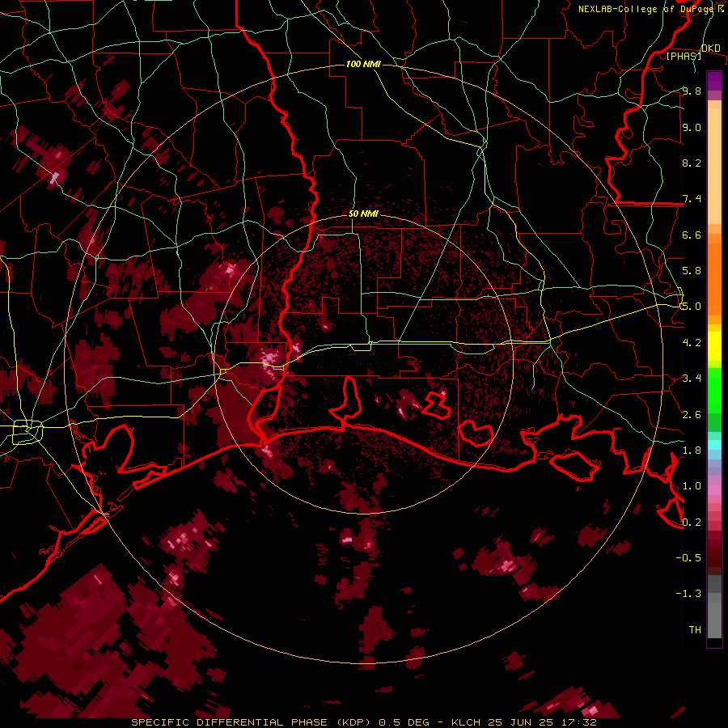Click the 7.4 value on the color scale
This screenshot has height=728, width=728.
coord(692,199)
